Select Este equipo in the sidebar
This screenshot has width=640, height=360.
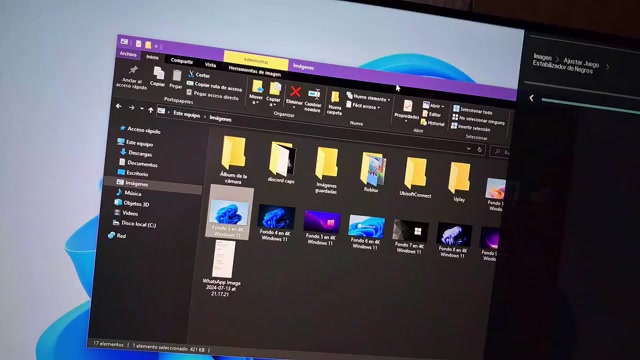coord(135,143)
